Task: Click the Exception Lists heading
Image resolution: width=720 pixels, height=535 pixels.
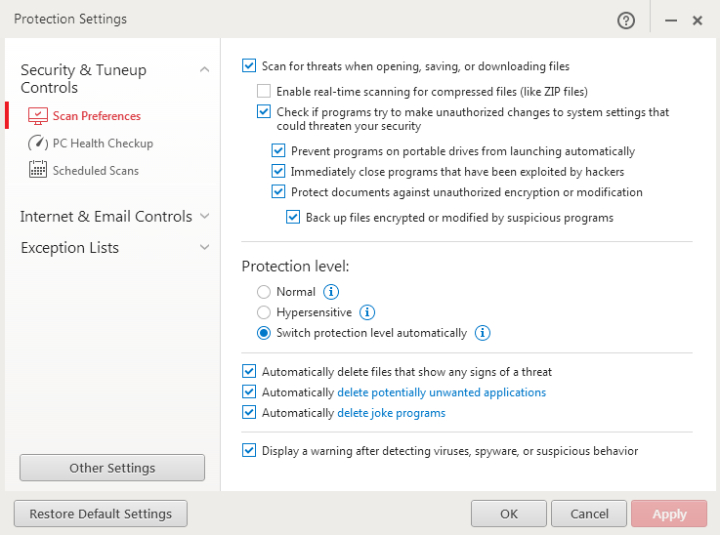Action: click(70, 248)
